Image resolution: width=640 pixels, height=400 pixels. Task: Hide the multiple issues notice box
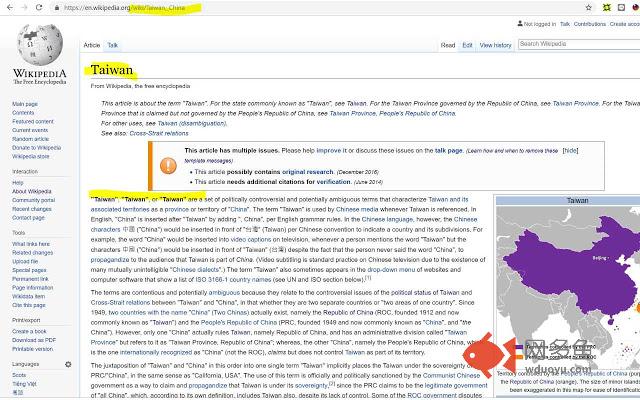(x=570, y=150)
